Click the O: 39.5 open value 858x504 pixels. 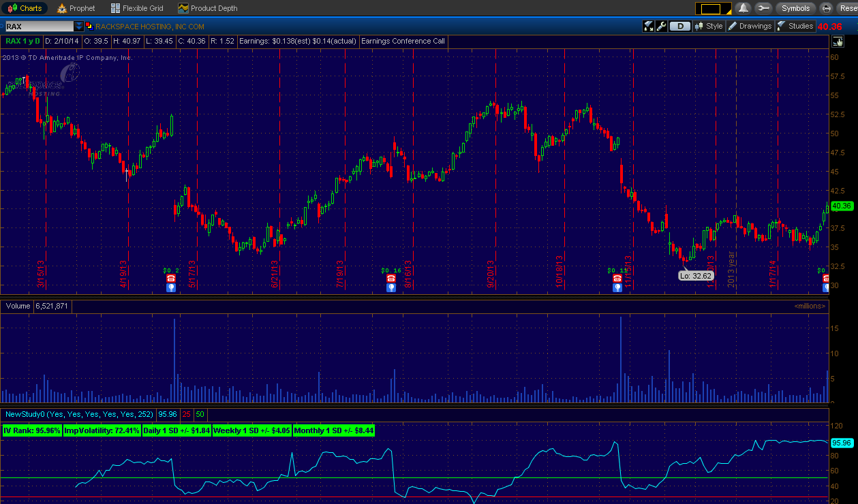97,41
